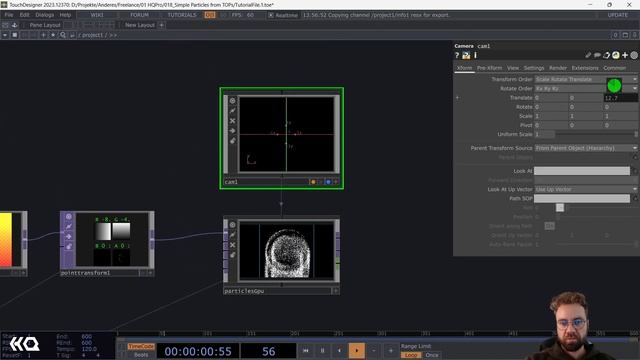The width and height of the screenshot is (640, 360).
Task: Click the play forward button
Action: [356, 351]
